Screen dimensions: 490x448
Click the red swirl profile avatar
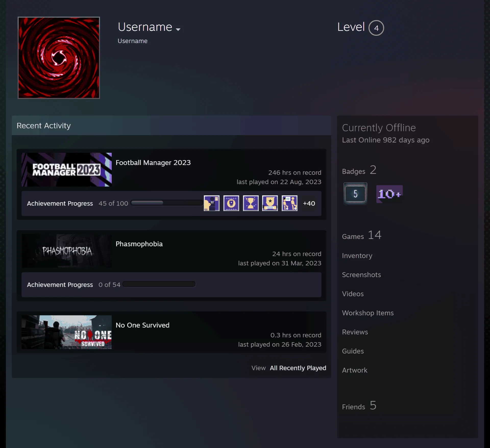(59, 58)
